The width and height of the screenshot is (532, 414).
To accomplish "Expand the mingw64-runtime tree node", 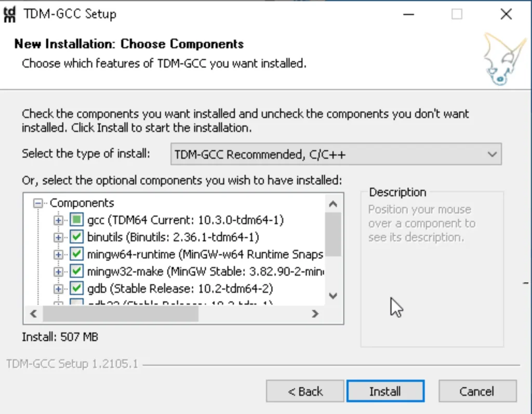I will tap(58, 254).
